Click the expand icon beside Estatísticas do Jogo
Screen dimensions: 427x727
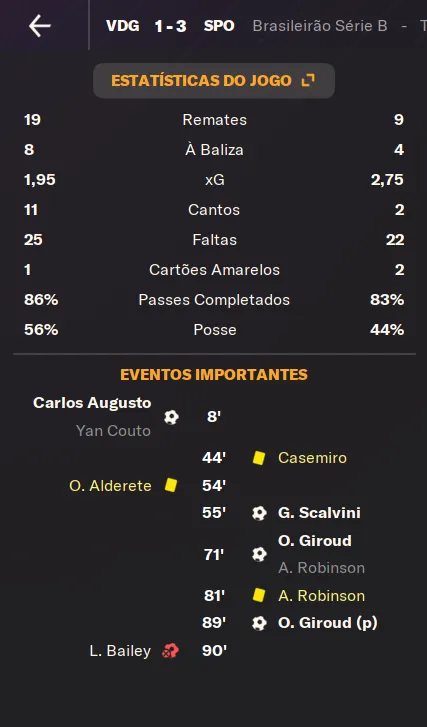click(308, 81)
